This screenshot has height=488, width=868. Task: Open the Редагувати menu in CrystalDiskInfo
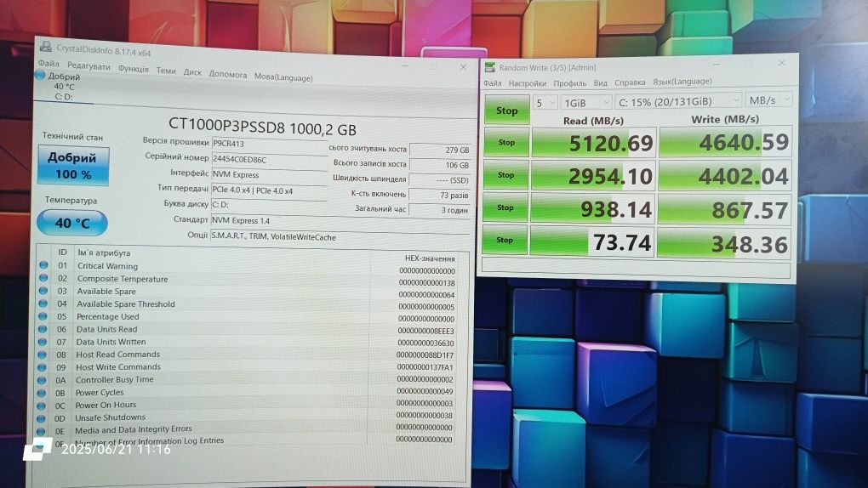click(89, 65)
